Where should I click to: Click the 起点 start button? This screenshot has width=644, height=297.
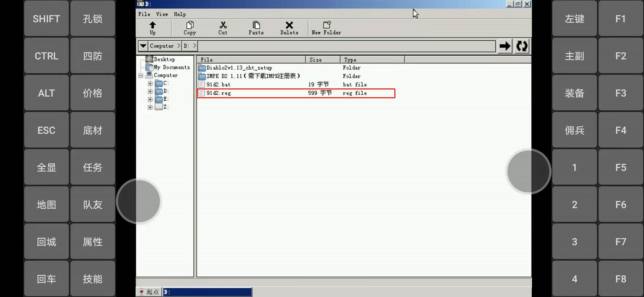(149, 292)
